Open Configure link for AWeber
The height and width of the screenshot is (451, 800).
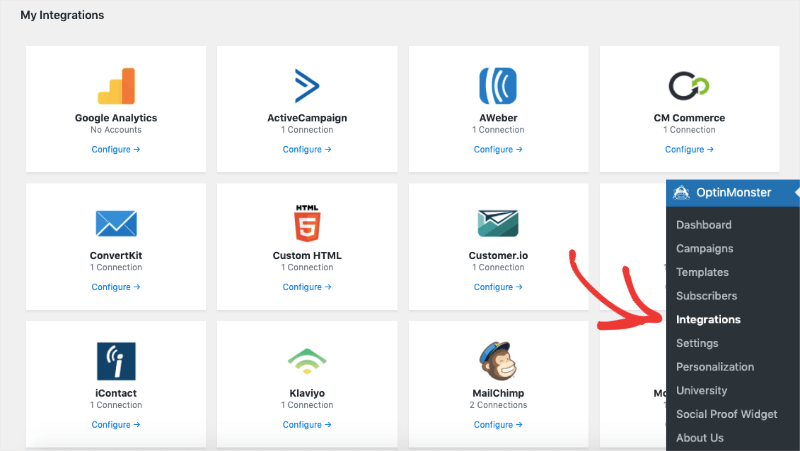tap(498, 149)
